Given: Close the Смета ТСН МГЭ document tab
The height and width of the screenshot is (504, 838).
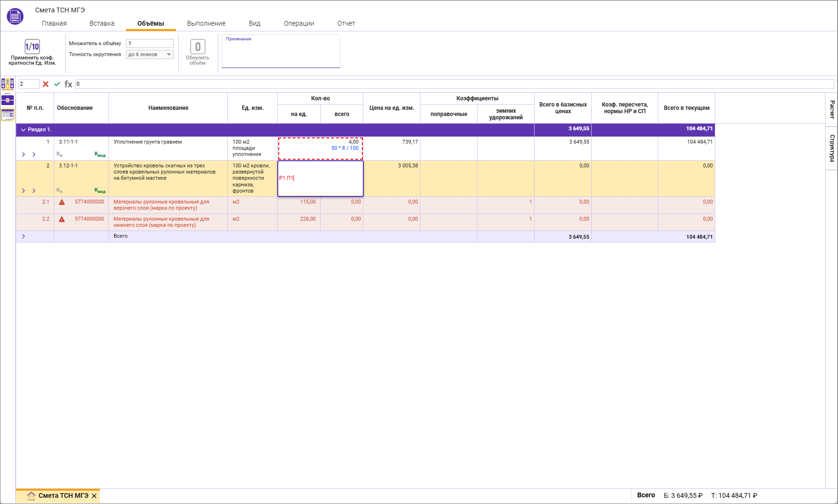Looking at the screenshot, I should click(x=94, y=496).
